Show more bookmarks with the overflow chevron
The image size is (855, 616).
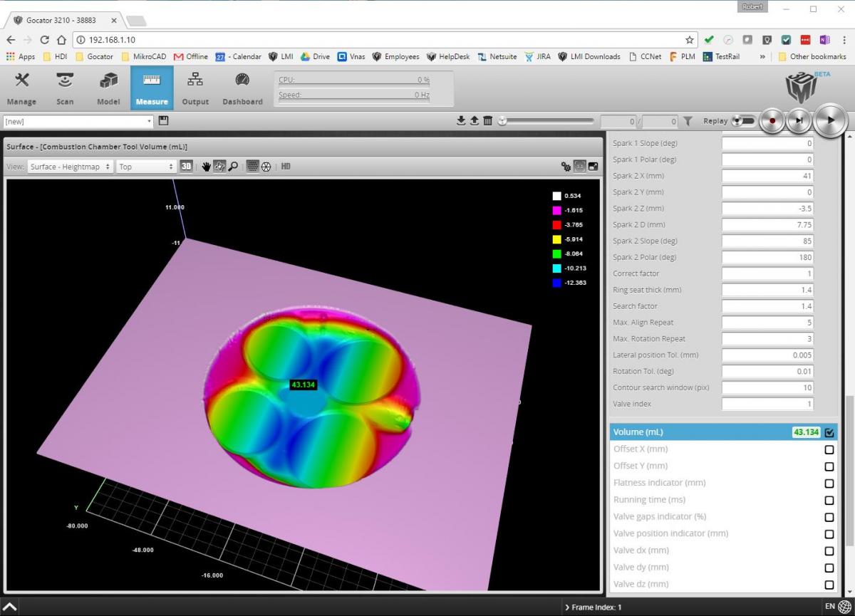763,56
